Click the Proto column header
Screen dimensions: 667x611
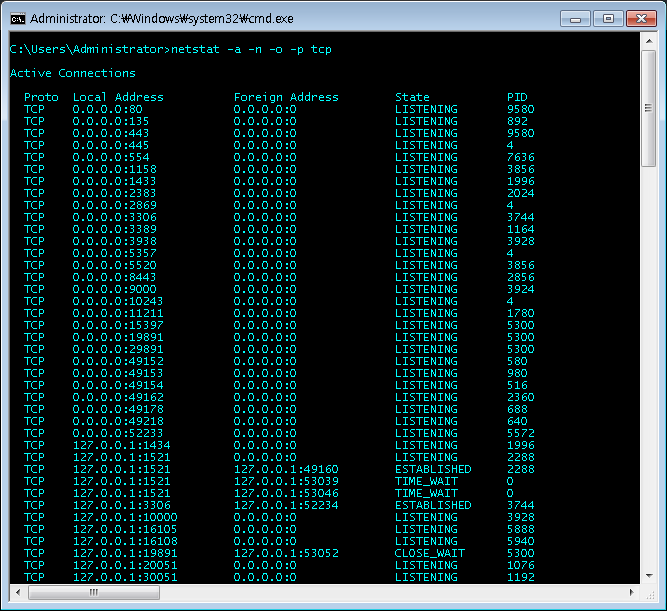pyautogui.click(x=41, y=97)
